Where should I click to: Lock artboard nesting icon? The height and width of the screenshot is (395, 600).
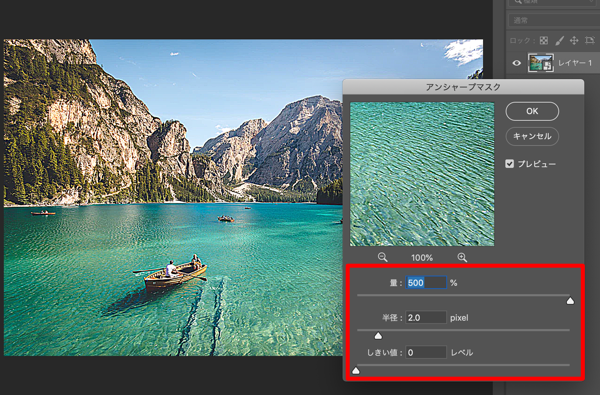coord(590,40)
